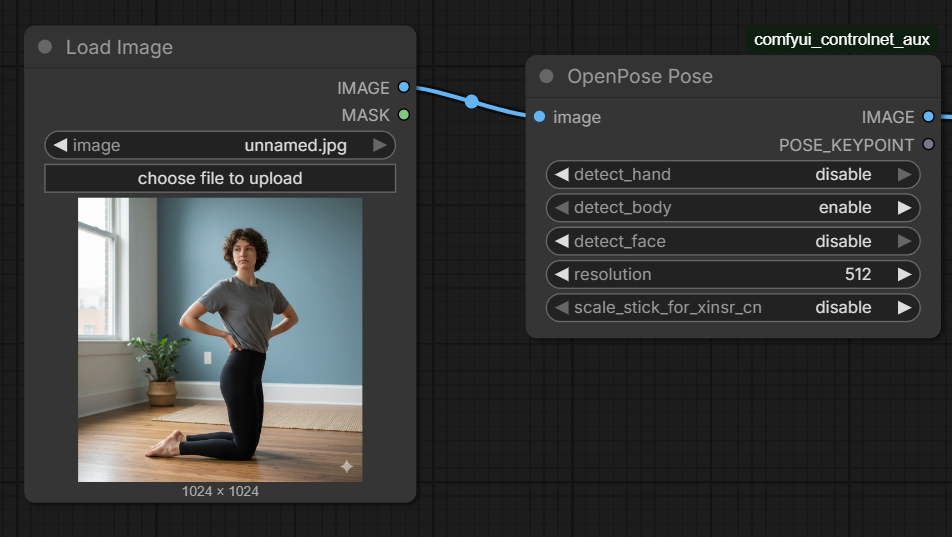Image resolution: width=952 pixels, height=537 pixels.
Task: Click the comfyui_controlnet_aux badge
Action: (842, 39)
